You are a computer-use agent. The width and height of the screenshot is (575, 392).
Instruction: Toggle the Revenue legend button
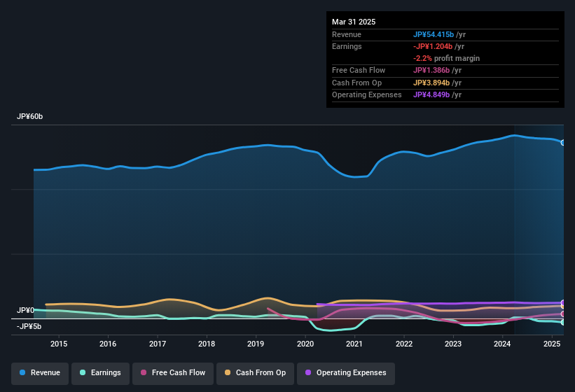coord(40,373)
